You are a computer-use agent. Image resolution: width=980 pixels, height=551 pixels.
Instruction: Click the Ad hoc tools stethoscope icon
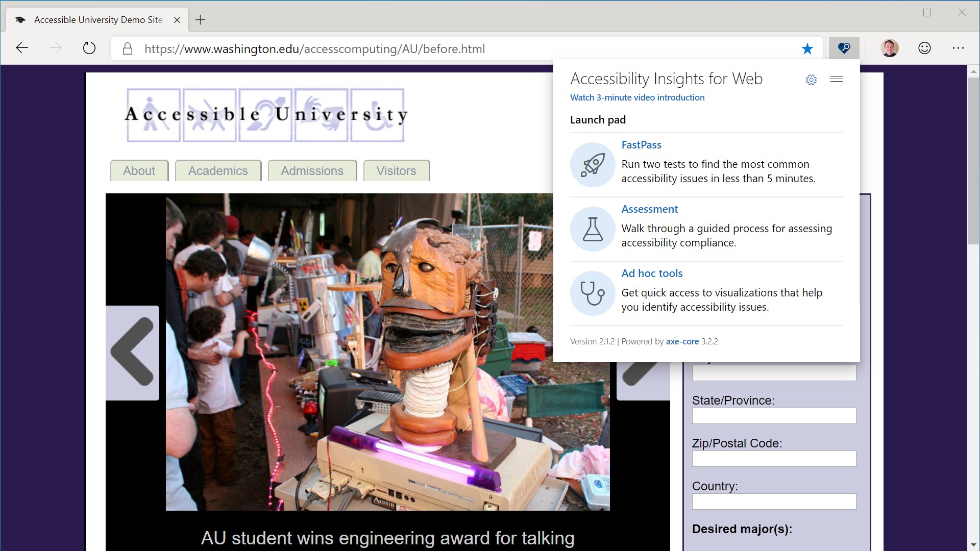(592, 292)
